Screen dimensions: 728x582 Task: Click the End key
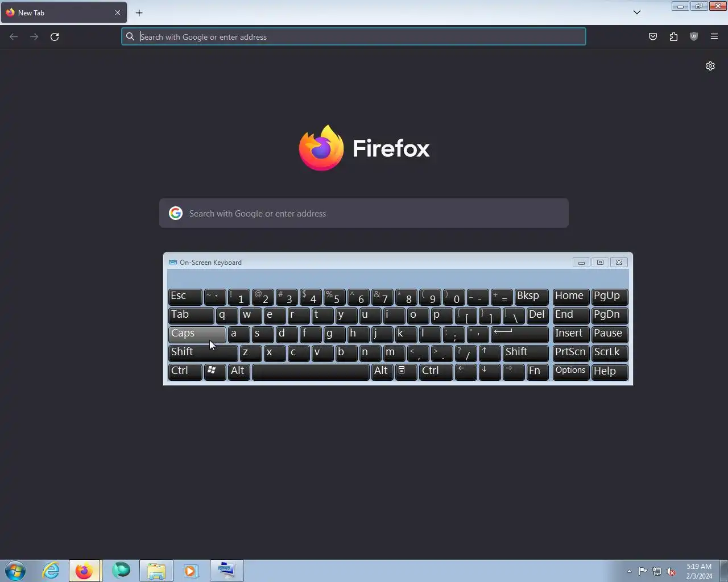click(571, 315)
